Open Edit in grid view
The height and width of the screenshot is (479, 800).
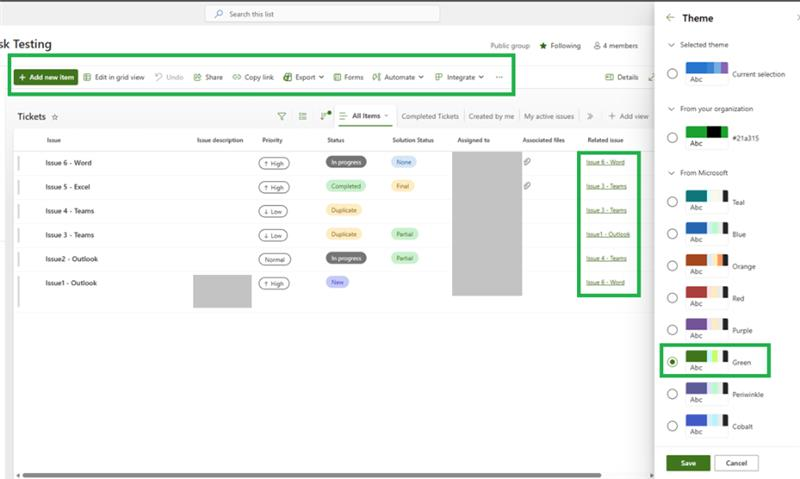pos(114,77)
